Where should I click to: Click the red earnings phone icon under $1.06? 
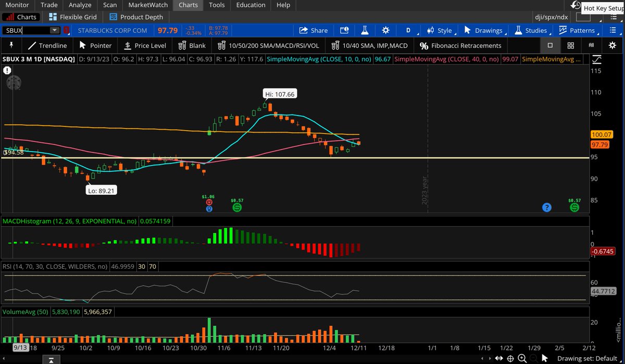[x=209, y=202]
